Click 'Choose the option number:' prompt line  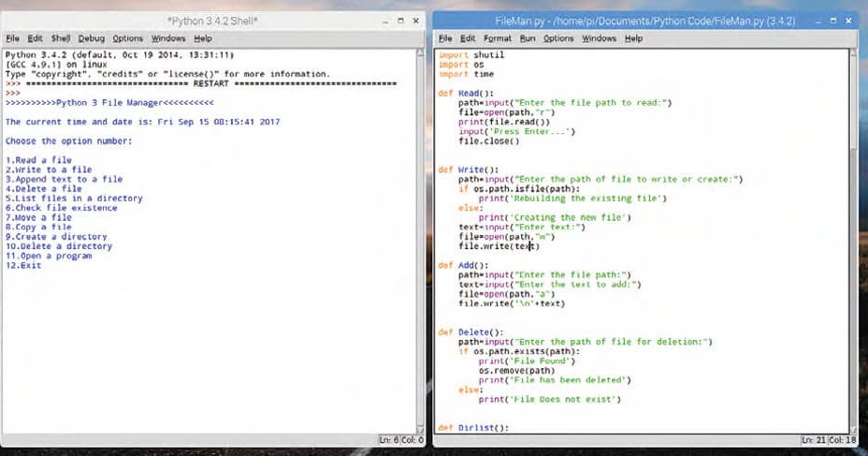(69, 140)
